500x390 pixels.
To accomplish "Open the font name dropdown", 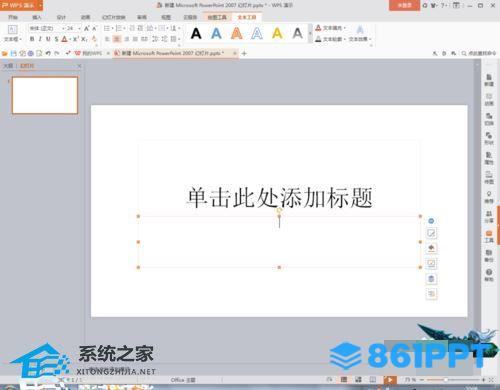I will [45, 28].
